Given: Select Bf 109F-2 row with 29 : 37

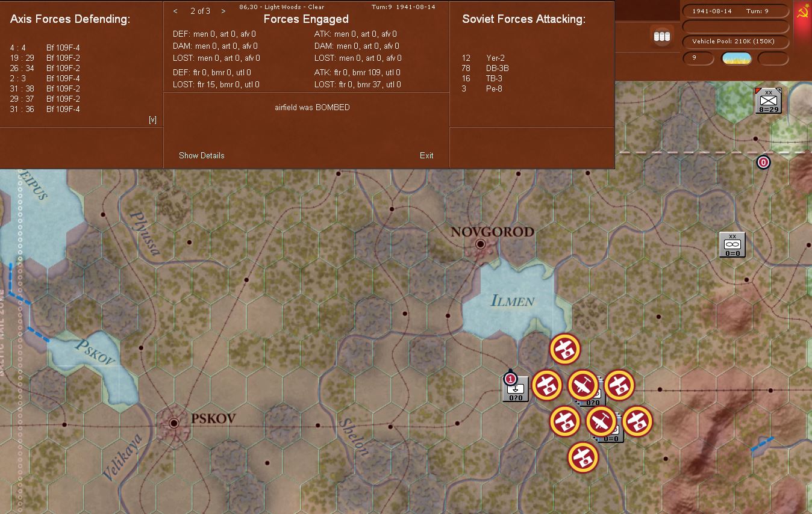Looking at the screenshot, I should click(x=45, y=99).
